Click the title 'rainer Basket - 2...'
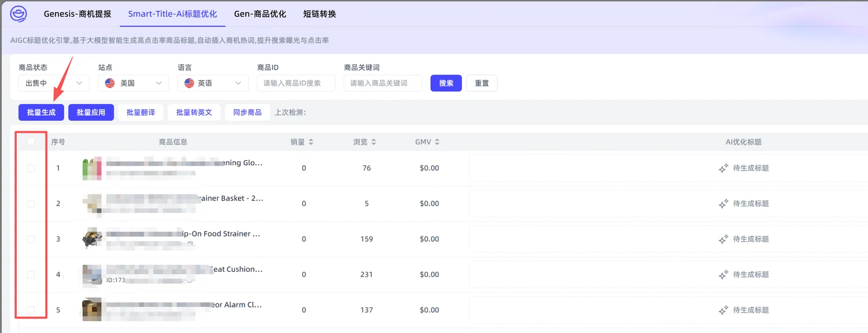Screen dimensions: 868x333 point(184,198)
